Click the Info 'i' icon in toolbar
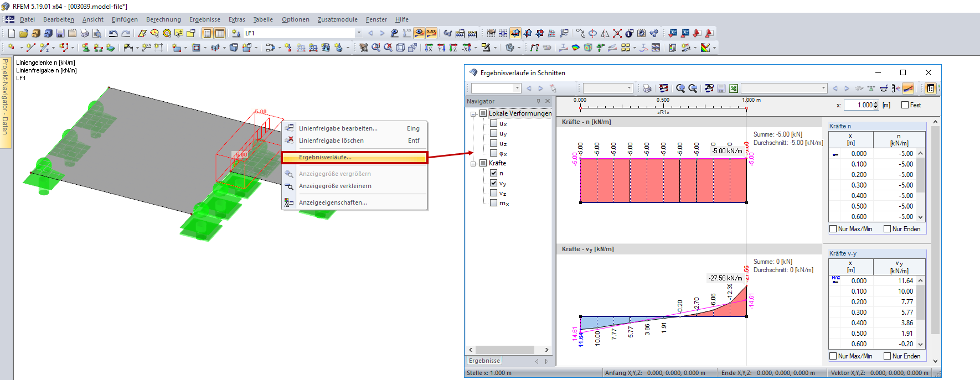980x380 pixels. click(x=629, y=33)
